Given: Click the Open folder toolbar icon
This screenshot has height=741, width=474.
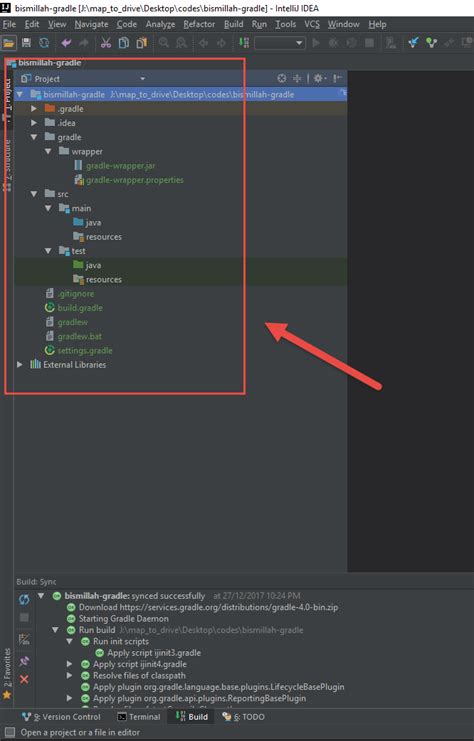Looking at the screenshot, I should [9, 43].
